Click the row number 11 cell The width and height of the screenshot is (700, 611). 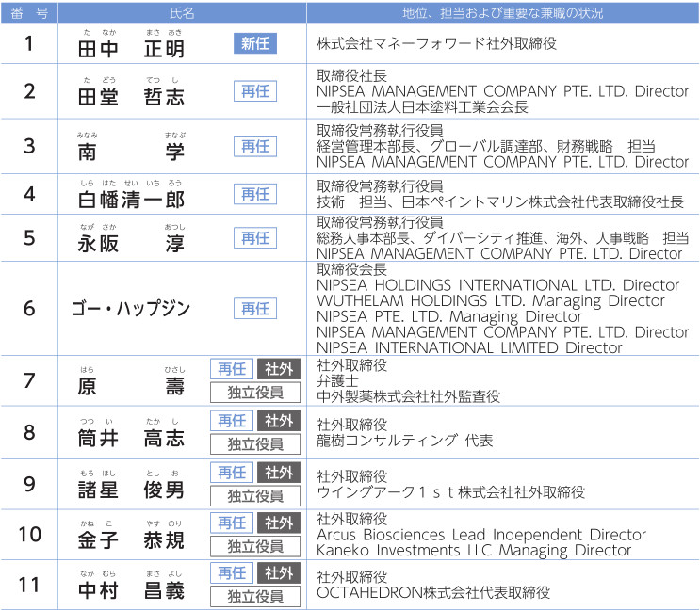29,585
